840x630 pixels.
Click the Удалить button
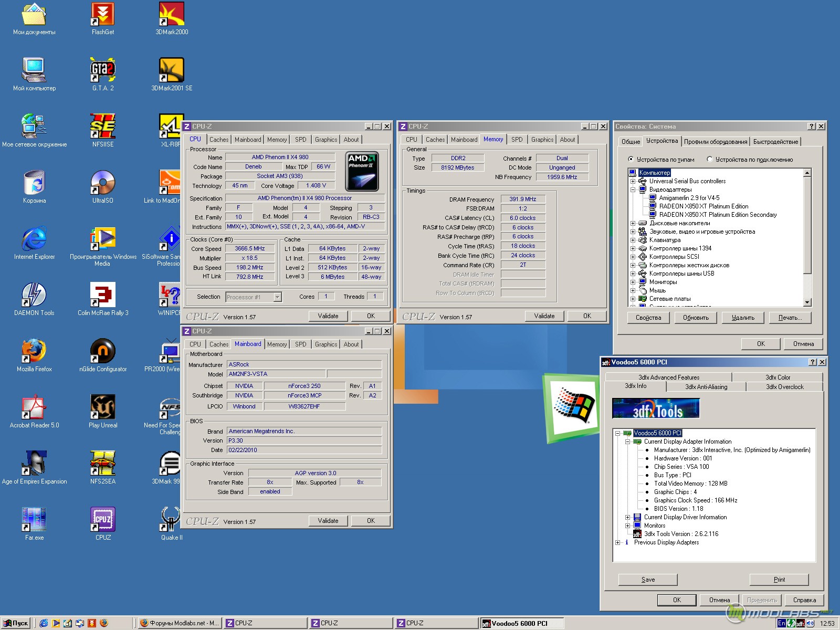pyautogui.click(x=743, y=318)
